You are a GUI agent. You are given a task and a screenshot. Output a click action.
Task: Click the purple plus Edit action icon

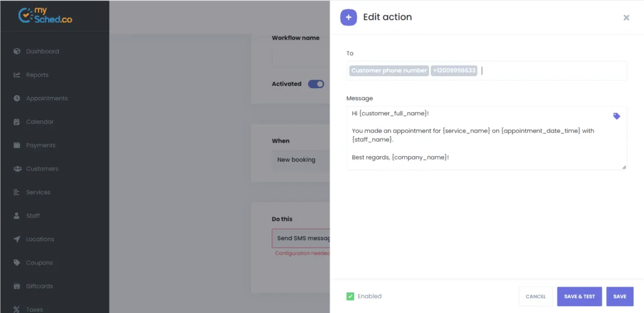tap(348, 17)
